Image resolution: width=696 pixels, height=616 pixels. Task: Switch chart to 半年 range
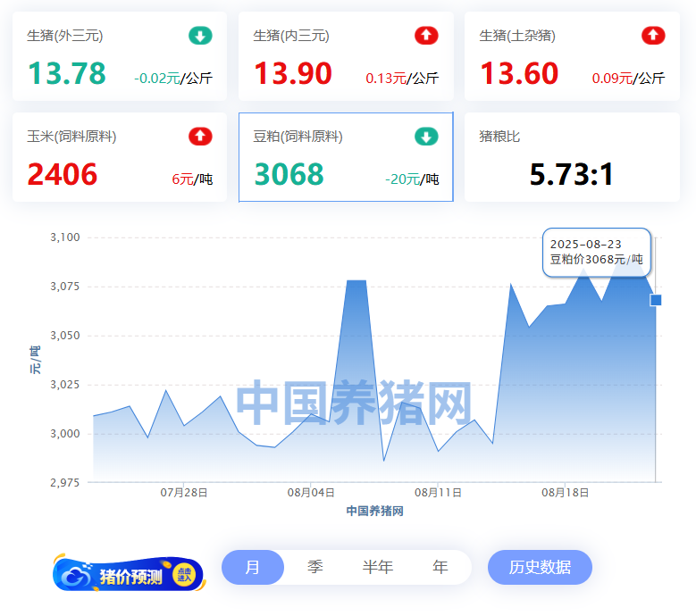[377, 567]
